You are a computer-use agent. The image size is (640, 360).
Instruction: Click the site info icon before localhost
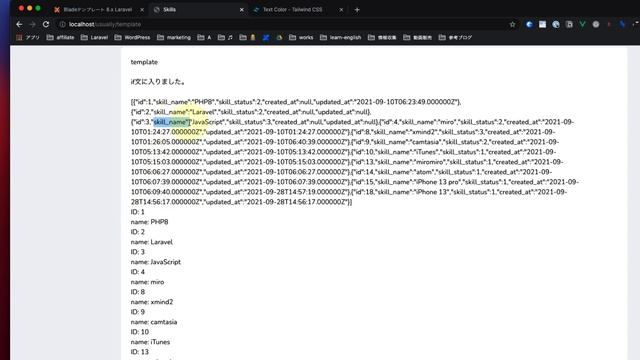point(62,24)
